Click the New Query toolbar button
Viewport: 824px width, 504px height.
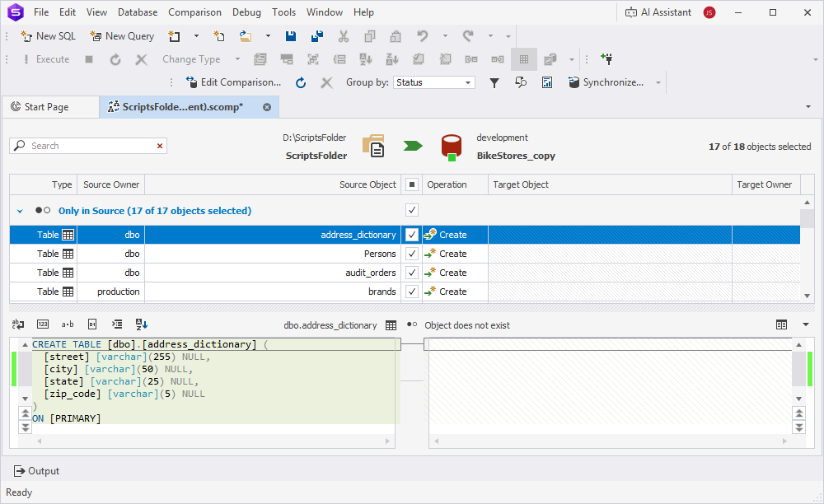[122, 36]
